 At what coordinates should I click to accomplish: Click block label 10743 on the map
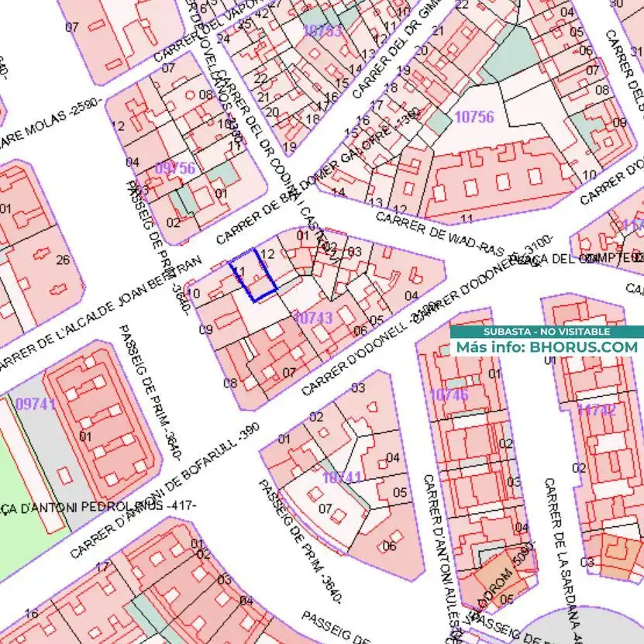tap(314, 318)
